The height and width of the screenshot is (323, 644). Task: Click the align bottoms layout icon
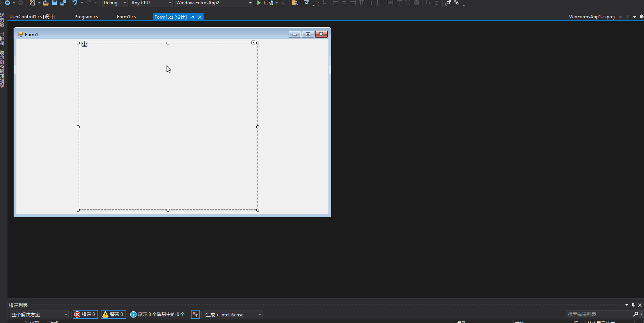pos(379,3)
